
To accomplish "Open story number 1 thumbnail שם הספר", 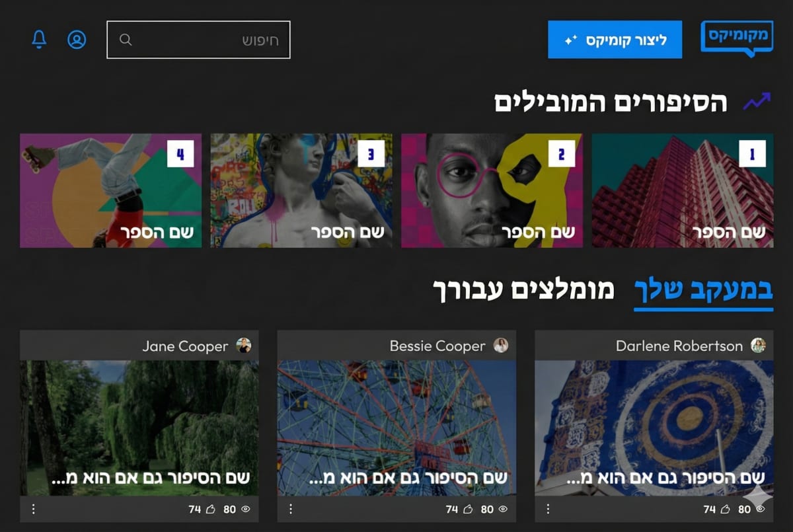I will pyautogui.click(x=682, y=190).
